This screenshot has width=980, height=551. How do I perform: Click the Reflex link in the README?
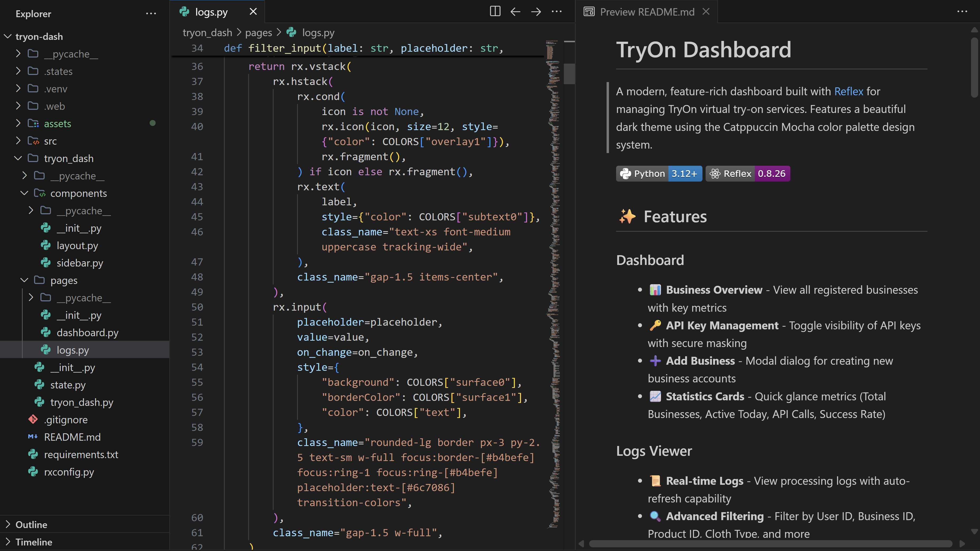coord(848,91)
